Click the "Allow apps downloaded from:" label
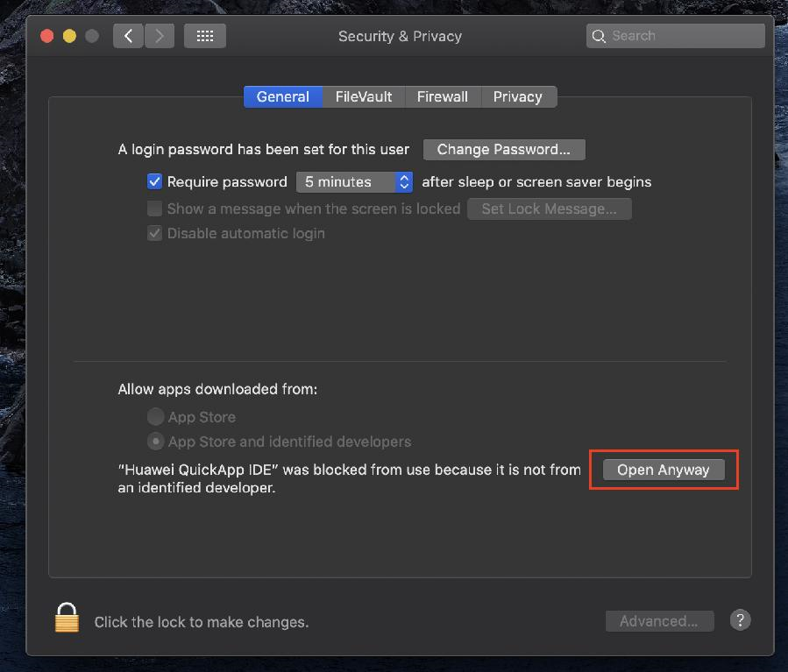788x672 pixels. (217, 389)
